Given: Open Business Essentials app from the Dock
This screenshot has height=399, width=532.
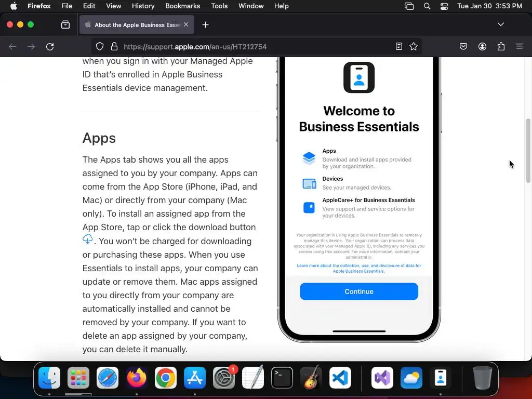Looking at the screenshot, I should coord(441,378).
